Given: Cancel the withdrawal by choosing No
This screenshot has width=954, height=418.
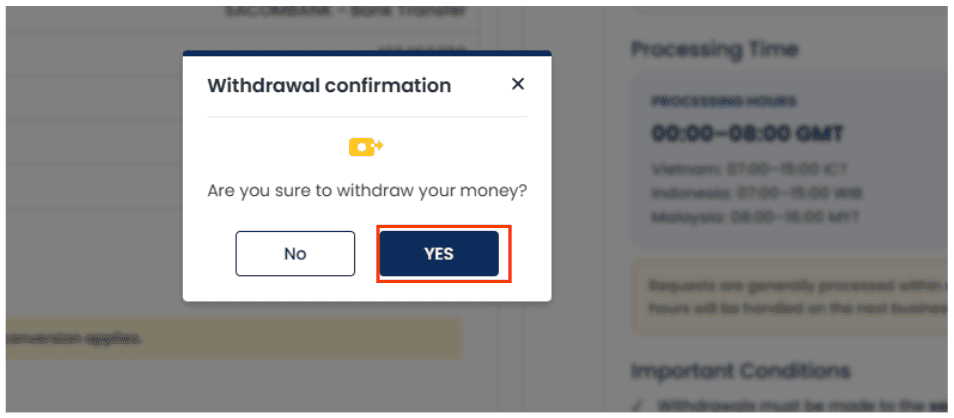Looking at the screenshot, I should tap(295, 253).
